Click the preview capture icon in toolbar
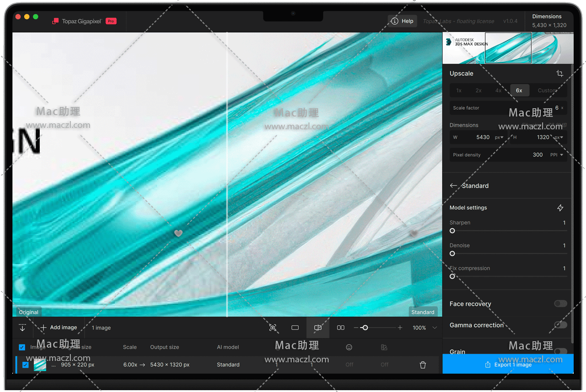The width and height of the screenshot is (586, 392). point(273,328)
